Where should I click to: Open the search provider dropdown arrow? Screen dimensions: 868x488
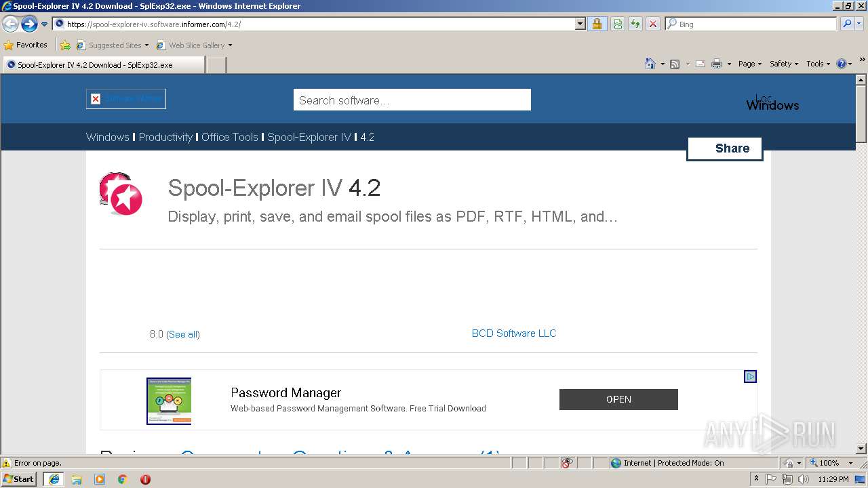tap(860, 24)
